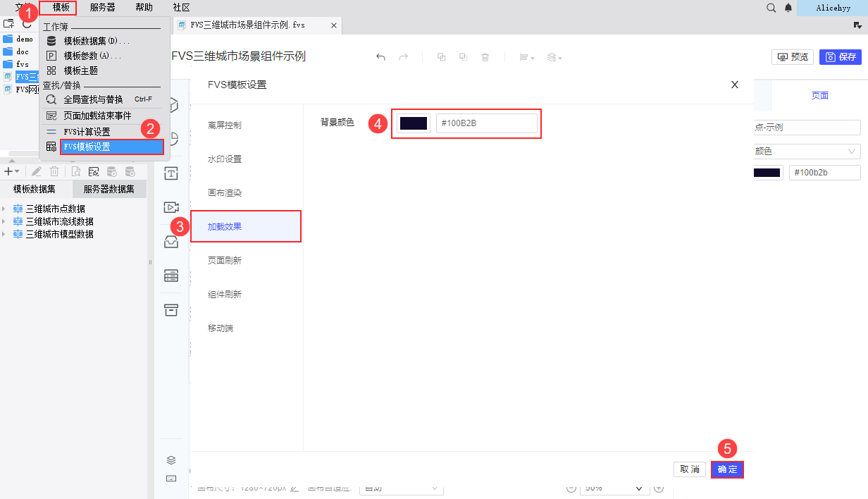Click the 取消 cancel button
868x499 pixels.
(x=690, y=469)
